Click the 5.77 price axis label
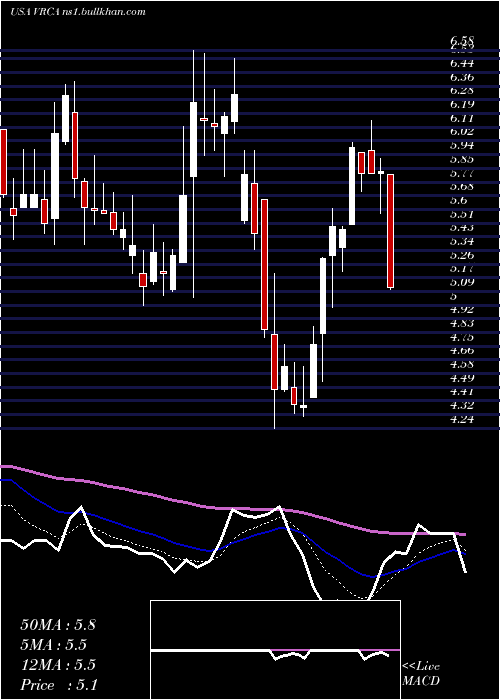 point(462,173)
